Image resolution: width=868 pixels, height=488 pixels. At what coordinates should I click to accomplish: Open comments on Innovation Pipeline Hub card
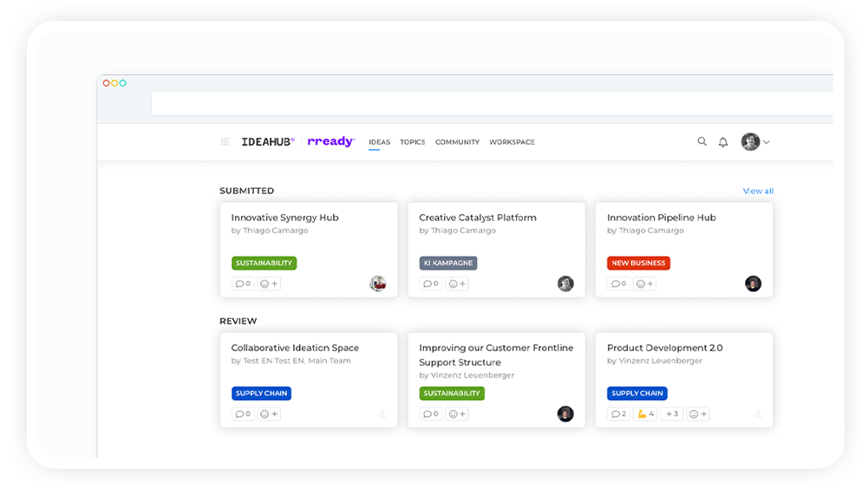(x=618, y=283)
